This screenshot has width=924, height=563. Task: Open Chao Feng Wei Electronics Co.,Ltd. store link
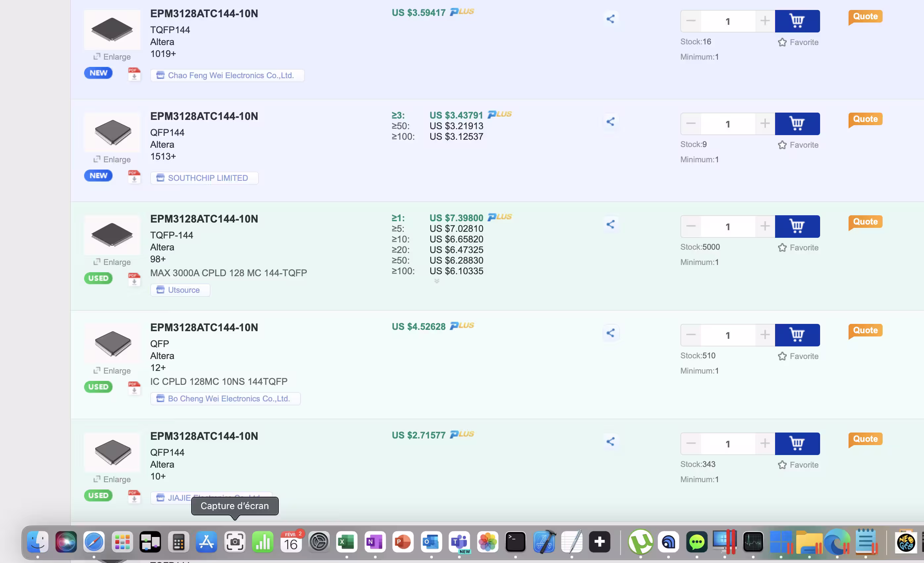[227, 76]
